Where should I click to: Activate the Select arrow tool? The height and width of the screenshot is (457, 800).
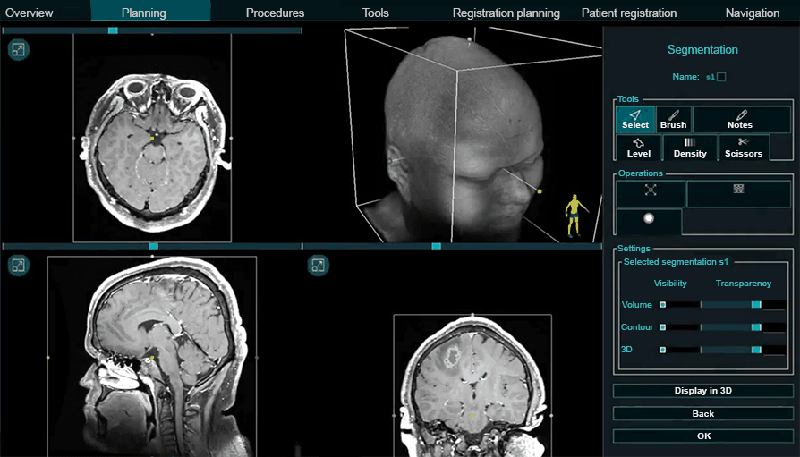pos(635,120)
